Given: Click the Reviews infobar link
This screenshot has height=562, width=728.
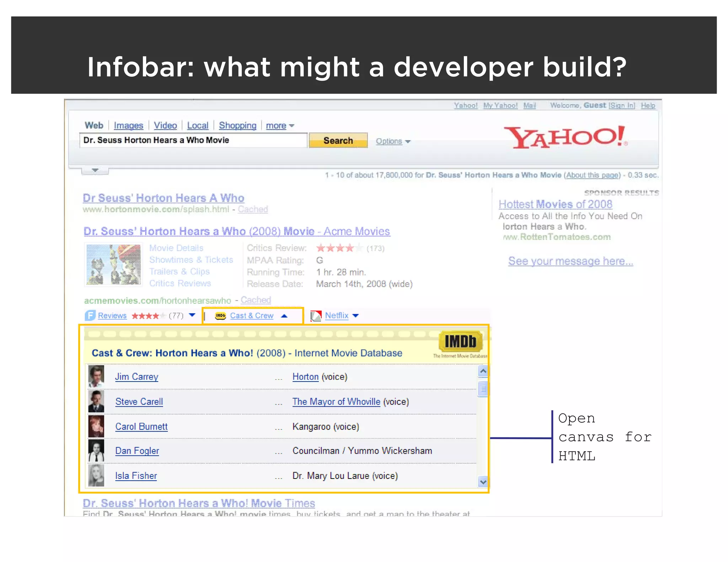Looking at the screenshot, I should coord(112,315).
